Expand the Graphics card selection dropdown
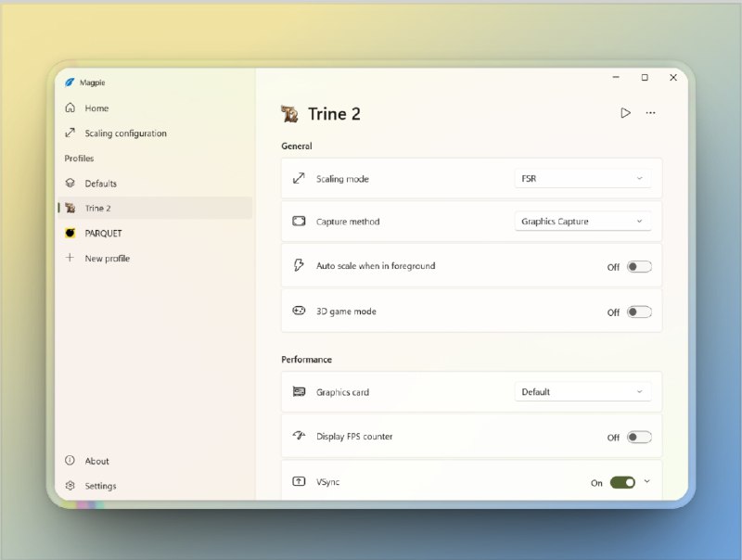 tap(583, 392)
